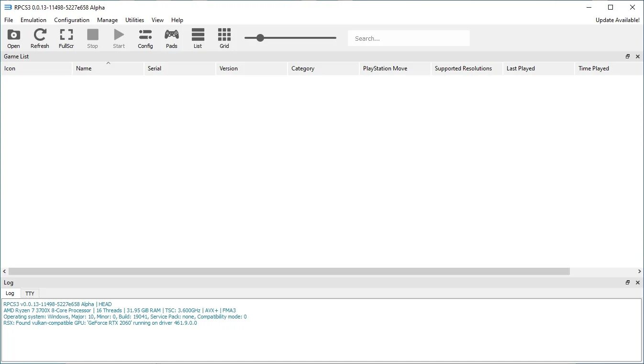Click the Start emulation icon

[x=119, y=38]
